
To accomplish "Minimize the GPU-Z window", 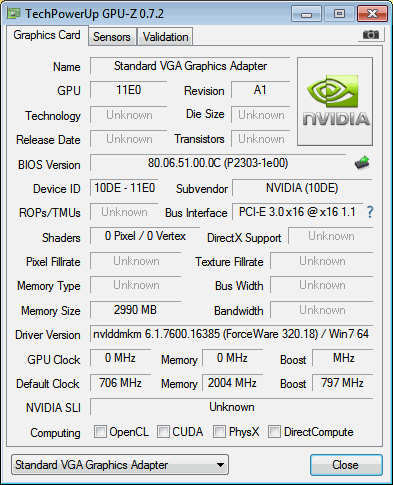I will point(306,14).
